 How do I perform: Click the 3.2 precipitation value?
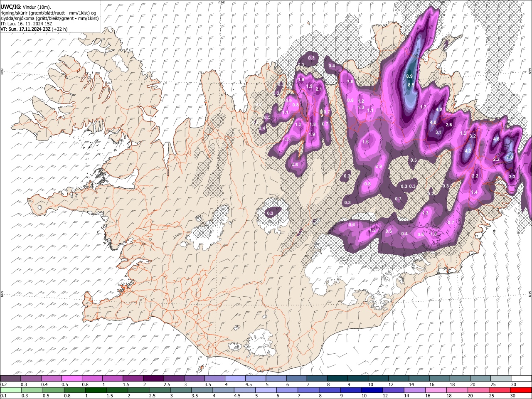click(x=473, y=136)
